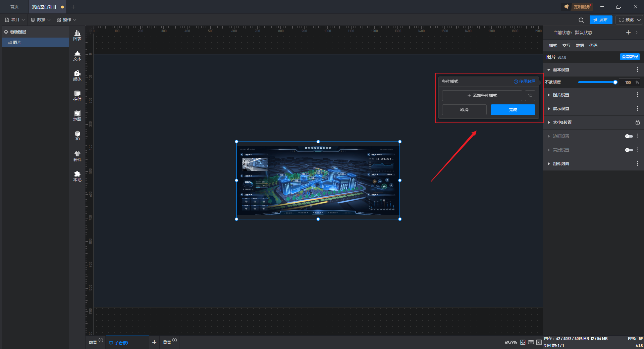Switch to the 数据 tab in properties panel
644x349 pixels.
pyautogui.click(x=580, y=46)
